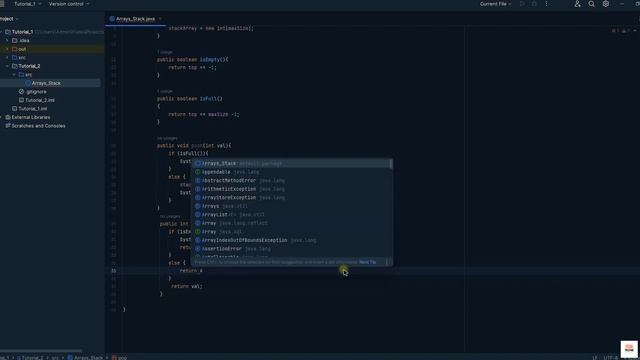The width and height of the screenshot is (640, 360).
Task: Collapse the src folder under Tutorial_2
Action: 14,75
